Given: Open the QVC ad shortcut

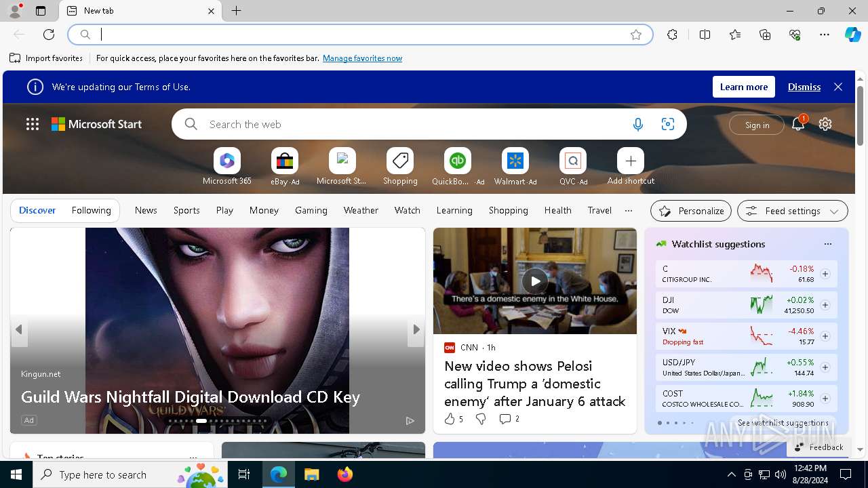Looking at the screenshot, I should [x=573, y=161].
